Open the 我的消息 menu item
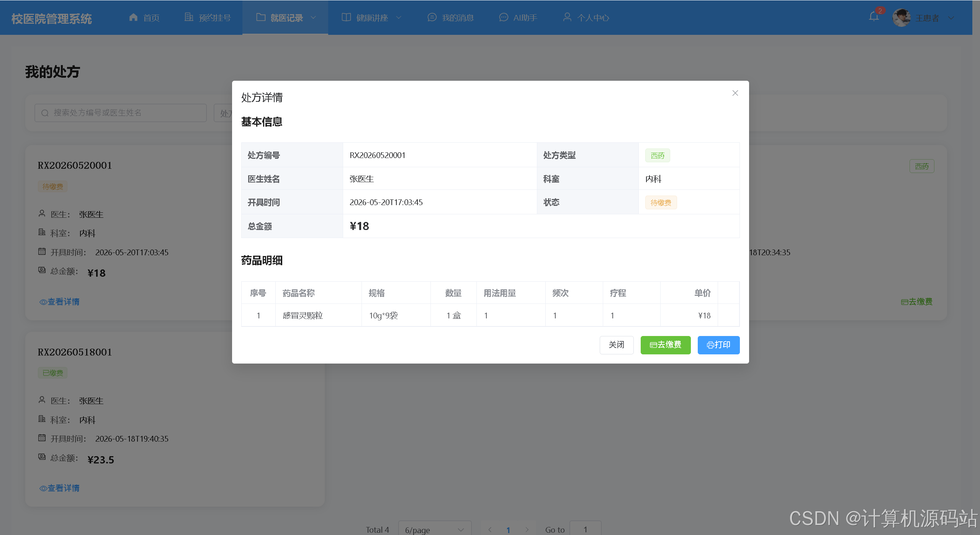The width and height of the screenshot is (980, 535). pos(450,18)
